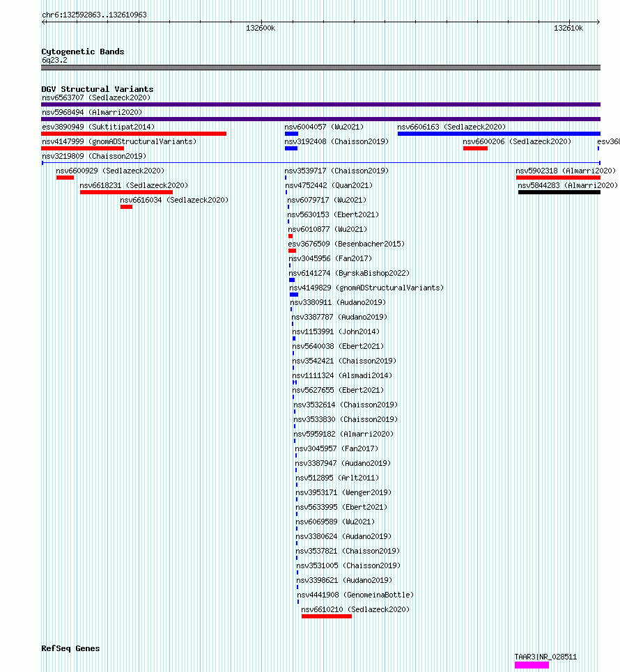Viewport: 620px width, 672px height.
Task: Click nsv5902318 (Almarri2020) variant label
Action: tap(566, 171)
